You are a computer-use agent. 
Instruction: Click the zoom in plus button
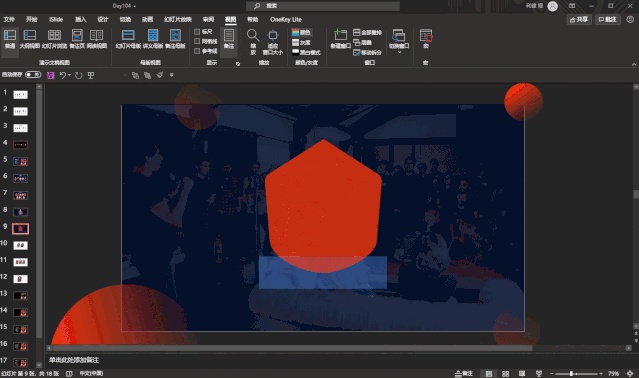[x=601, y=374]
